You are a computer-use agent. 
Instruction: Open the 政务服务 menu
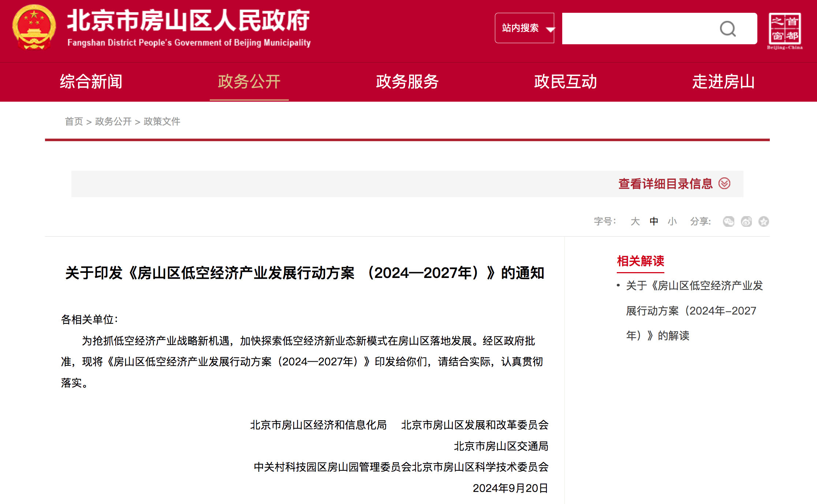tap(406, 82)
